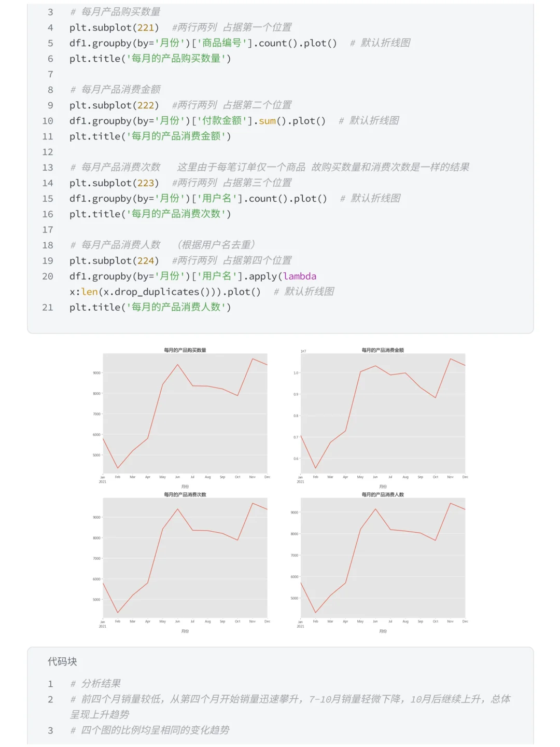Click the monthly consumption amount line chart
Viewport: 560px width, 747px height.
(x=383, y=413)
